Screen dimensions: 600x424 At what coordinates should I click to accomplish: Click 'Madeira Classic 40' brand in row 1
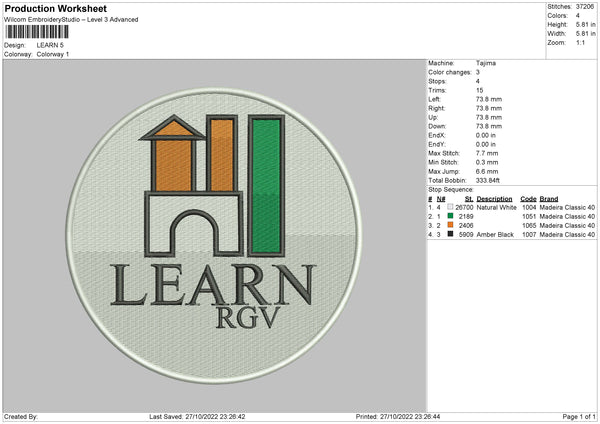coord(567,207)
